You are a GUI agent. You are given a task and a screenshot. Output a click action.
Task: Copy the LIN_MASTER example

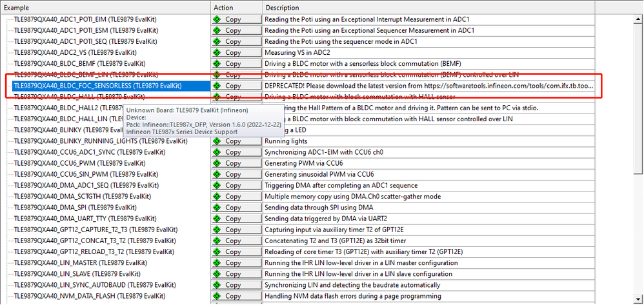[237, 262]
